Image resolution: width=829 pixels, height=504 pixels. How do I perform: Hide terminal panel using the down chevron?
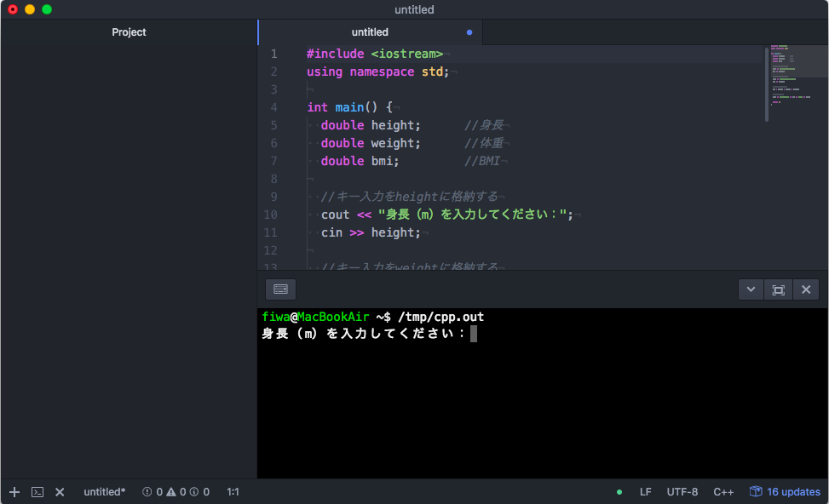point(751,289)
